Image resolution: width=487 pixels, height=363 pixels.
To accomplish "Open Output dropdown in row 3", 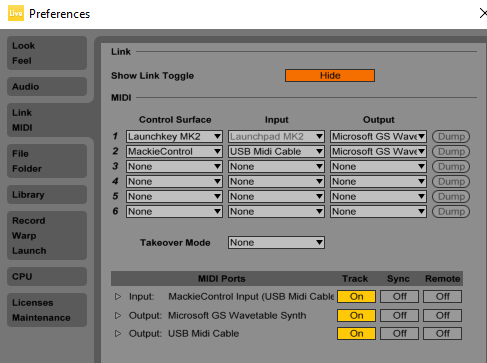I will pos(378,166).
